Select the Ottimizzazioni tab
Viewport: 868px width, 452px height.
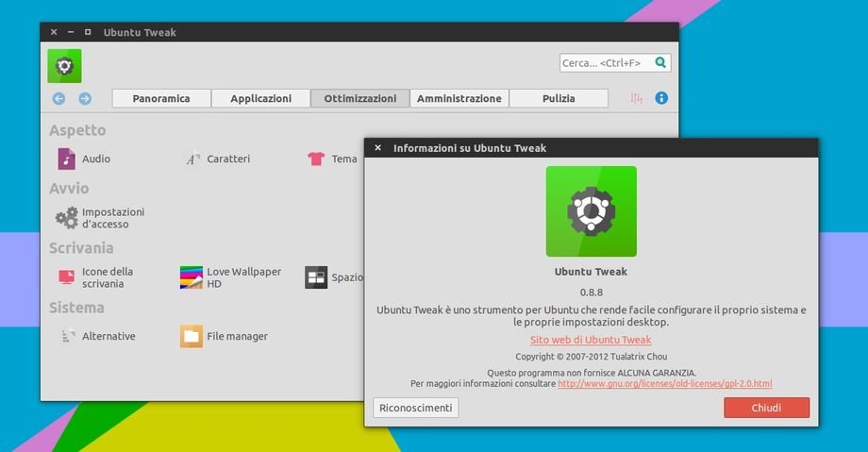[359, 98]
